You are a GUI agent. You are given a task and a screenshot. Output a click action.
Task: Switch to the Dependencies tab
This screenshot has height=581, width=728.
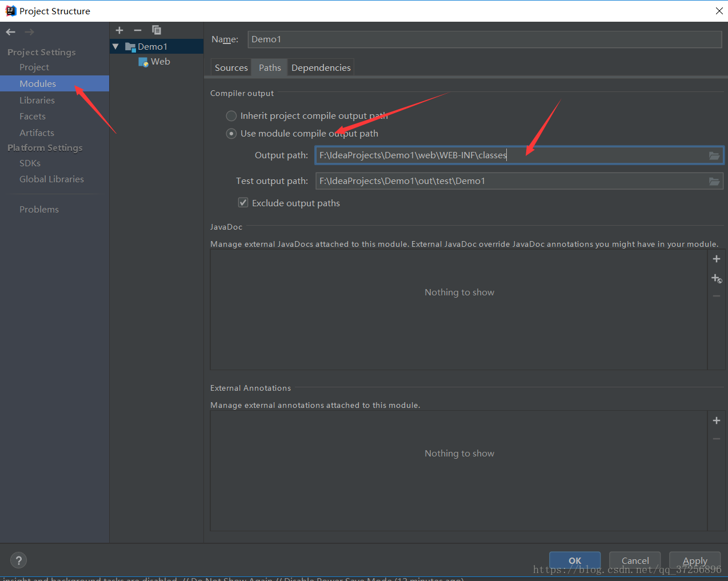point(321,67)
